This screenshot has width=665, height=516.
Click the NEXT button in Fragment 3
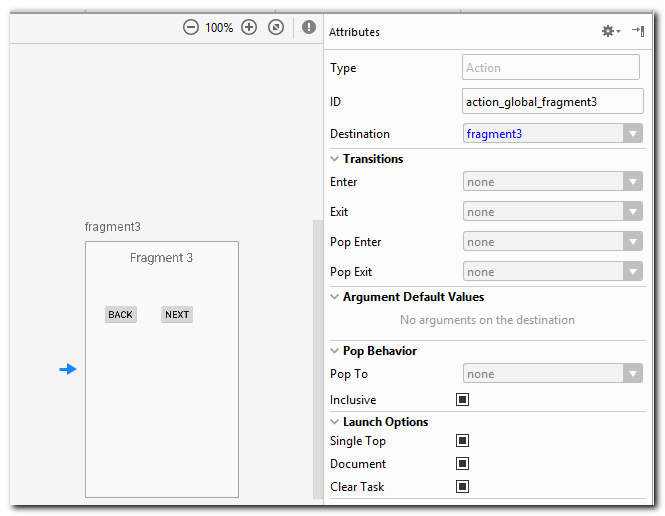point(177,315)
